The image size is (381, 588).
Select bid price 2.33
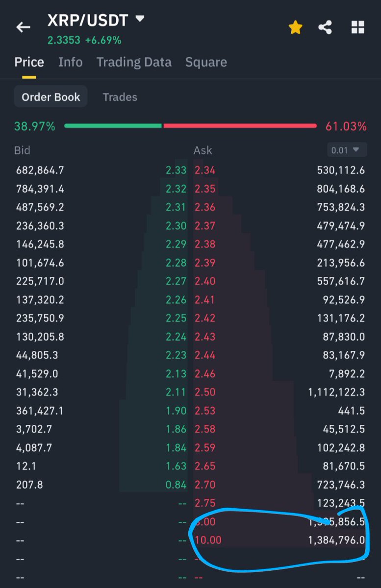point(176,171)
